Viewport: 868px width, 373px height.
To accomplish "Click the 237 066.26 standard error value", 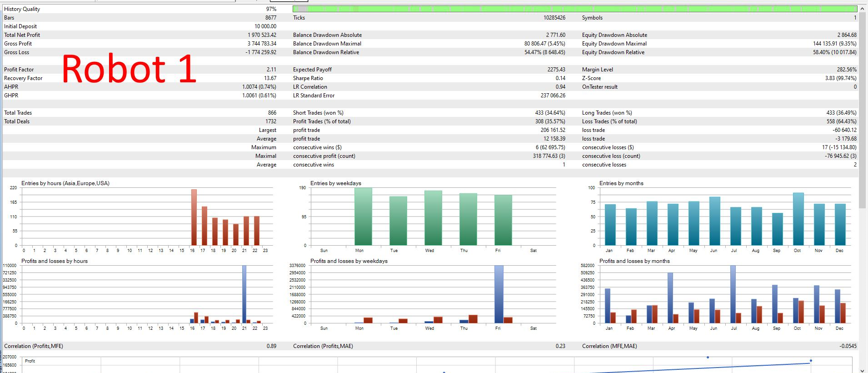I will pyautogui.click(x=553, y=96).
